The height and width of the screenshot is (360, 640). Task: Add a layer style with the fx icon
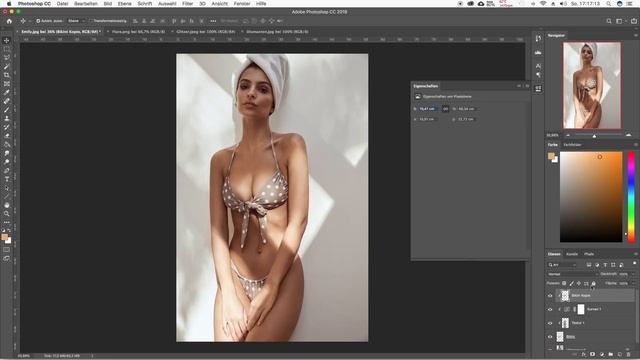(x=584, y=354)
